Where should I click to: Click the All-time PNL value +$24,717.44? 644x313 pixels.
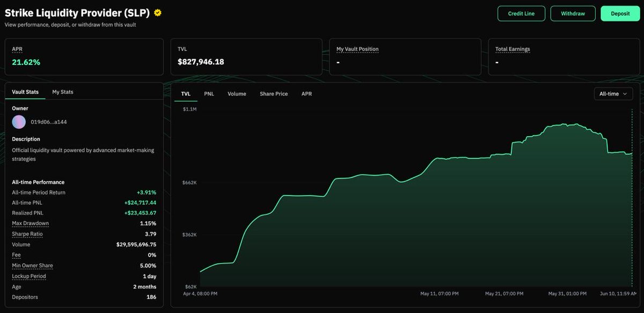point(139,203)
